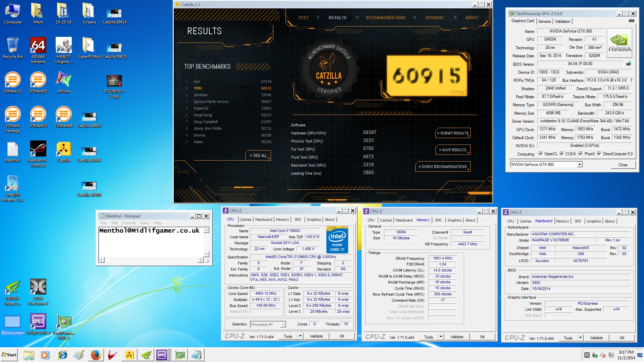The image size is (644, 362).
Task: Switch to the Sensors tab in GPU-Z
Action: [544, 21]
